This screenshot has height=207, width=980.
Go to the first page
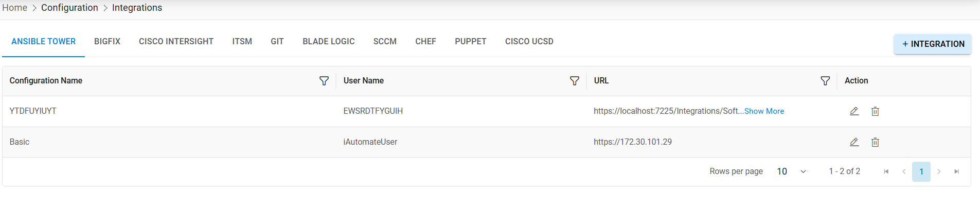(x=886, y=171)
